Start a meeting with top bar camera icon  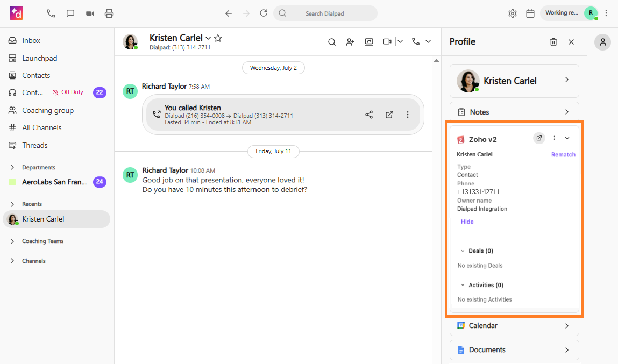tap(90, 13)
